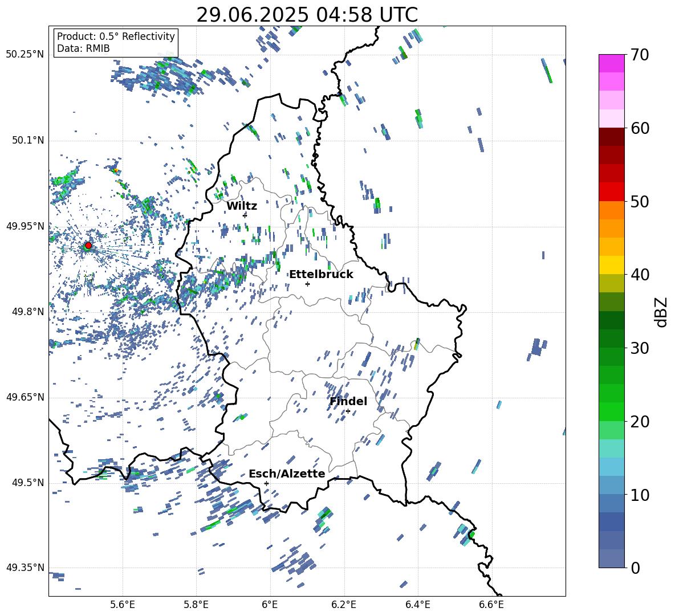Click the Data: RMIB text
Screen dimensions: 675x616
point(83,48)
